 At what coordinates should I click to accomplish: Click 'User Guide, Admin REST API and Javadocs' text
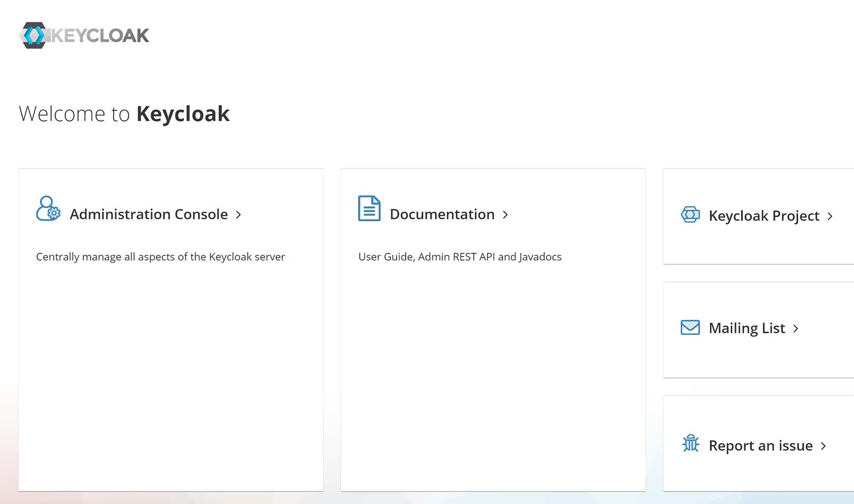[x=460, y=257]
